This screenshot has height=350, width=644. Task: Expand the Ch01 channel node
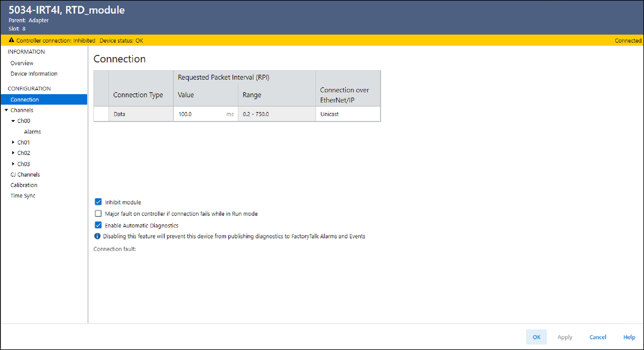point(13,142)
